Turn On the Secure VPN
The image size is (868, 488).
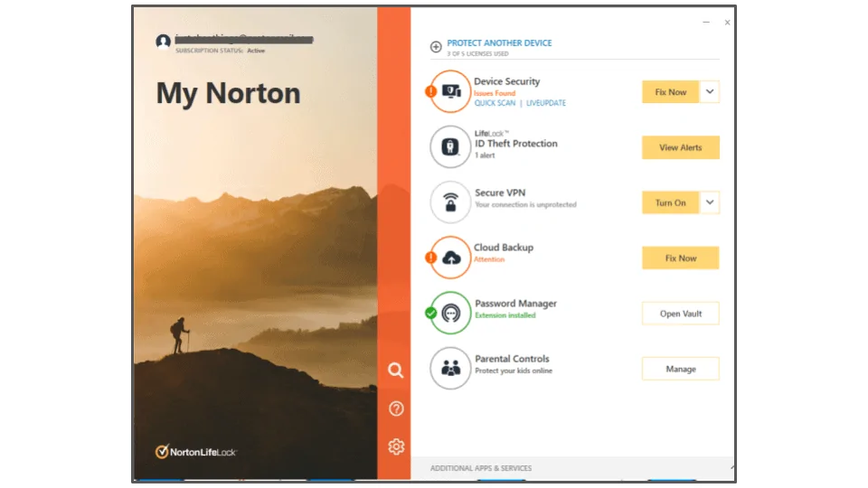click(670, 202)
